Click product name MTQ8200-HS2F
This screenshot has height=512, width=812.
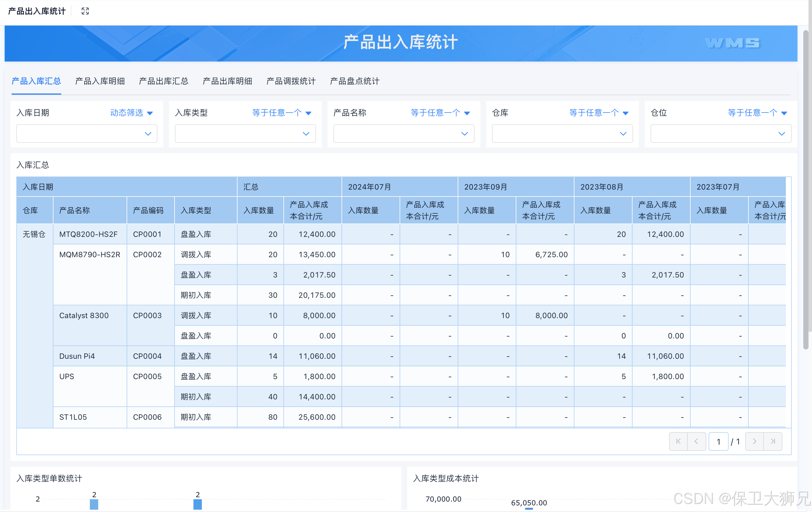pyautogui.click(x=88, y=234)
